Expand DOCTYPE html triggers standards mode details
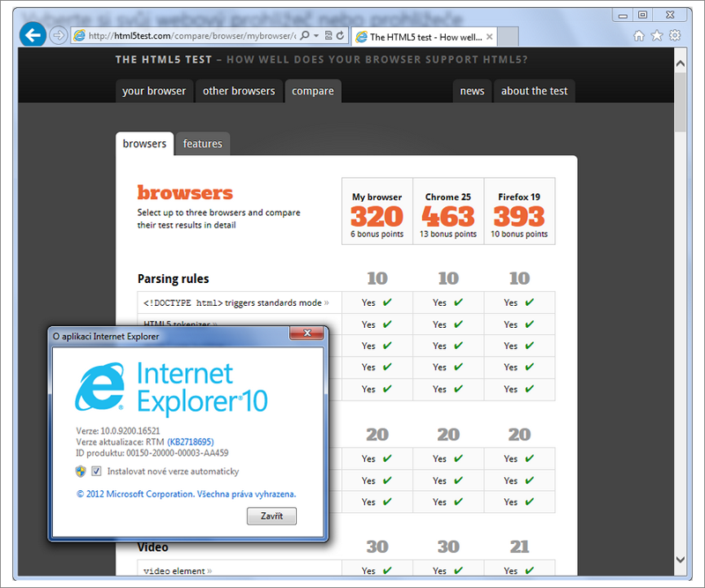 [236, 302]
